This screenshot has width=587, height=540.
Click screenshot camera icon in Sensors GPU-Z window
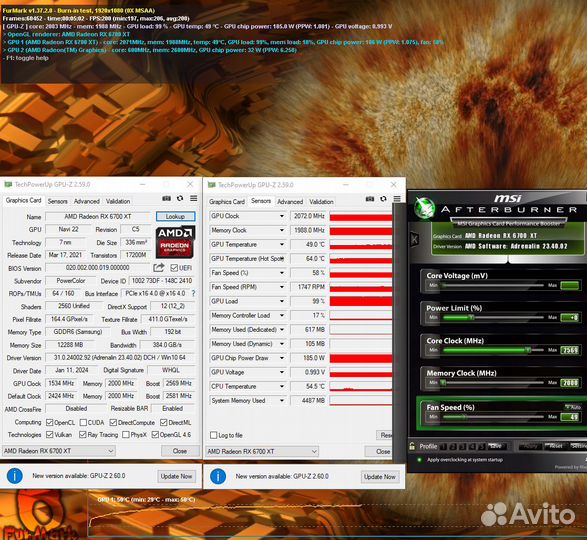tap(369, 199)
